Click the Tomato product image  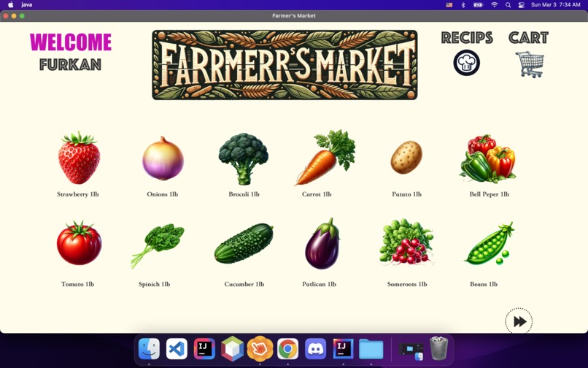pyautogui.click(x=79, y=243)
